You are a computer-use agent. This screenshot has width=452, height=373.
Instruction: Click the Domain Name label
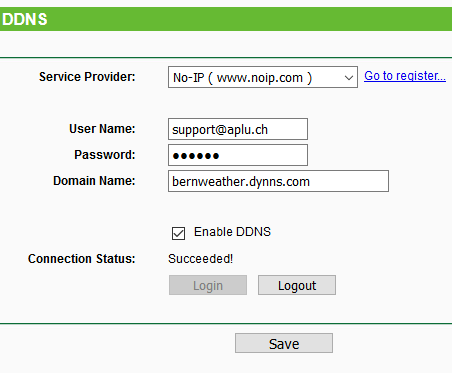(x=94, y=181)
